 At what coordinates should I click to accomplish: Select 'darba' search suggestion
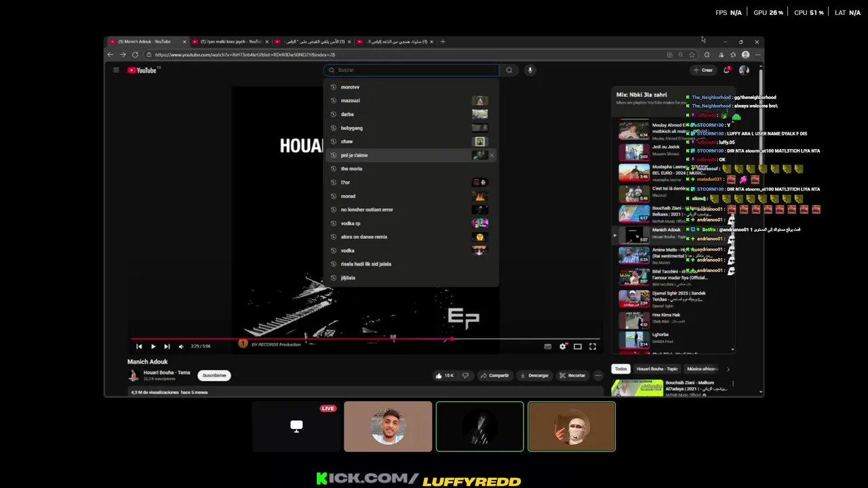411,114
